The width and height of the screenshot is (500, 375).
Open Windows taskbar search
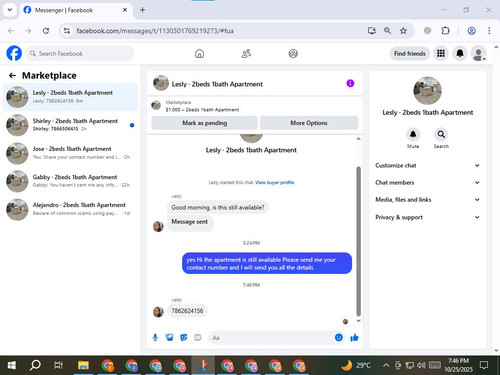click(x=35, y=365)
